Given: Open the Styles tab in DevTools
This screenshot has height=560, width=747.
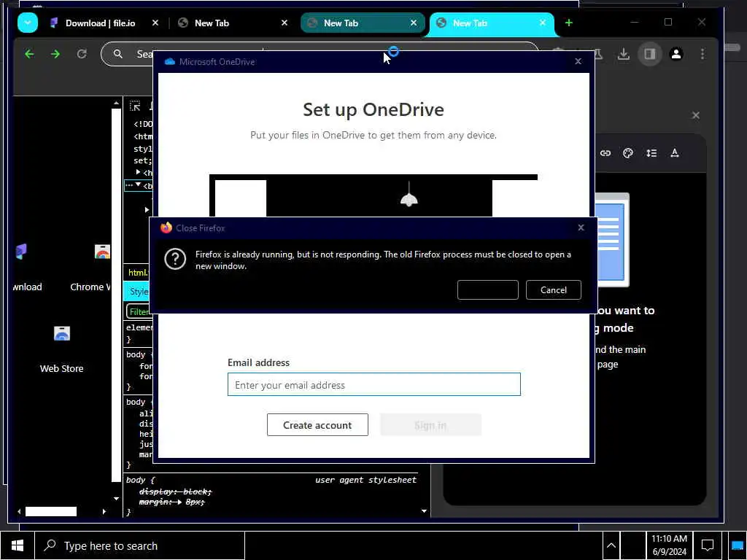Looking at the screenshot, I should tap(138, 292).
